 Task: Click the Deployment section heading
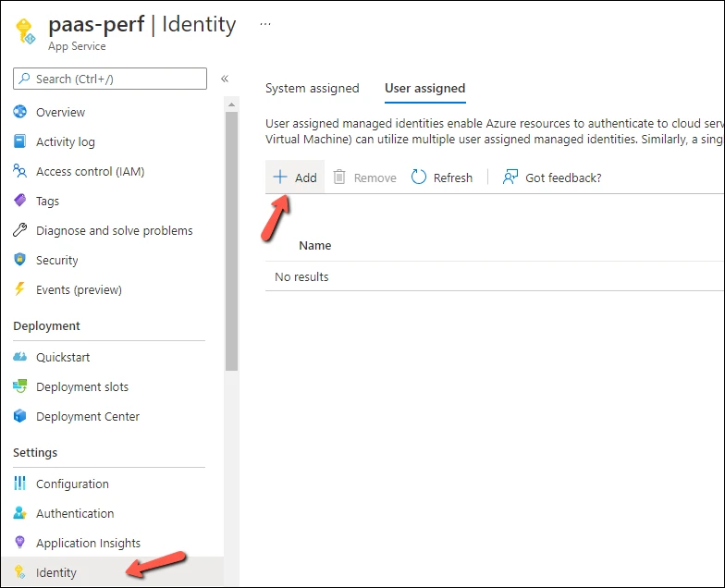coord(46,325)
